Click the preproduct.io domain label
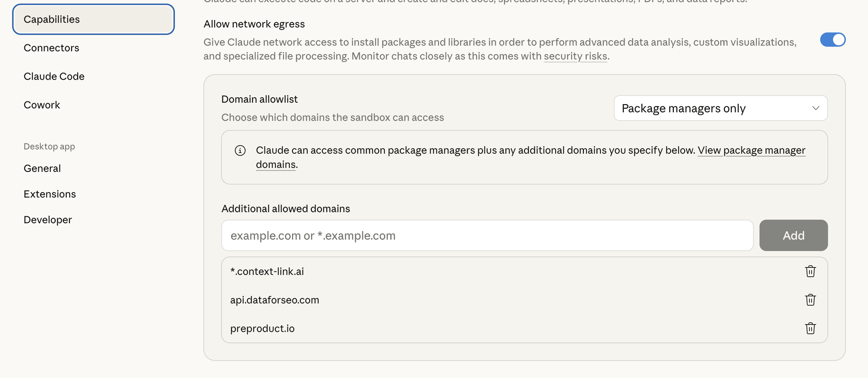The height and width of the screenshot is (378, 868). [x=262, y=328]
